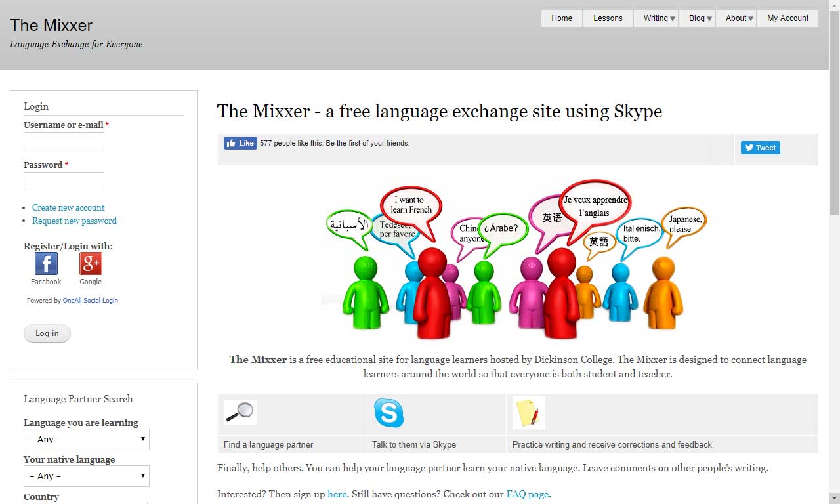Click the Facebook Like thumbs-up button

click(x=240, y=143)
